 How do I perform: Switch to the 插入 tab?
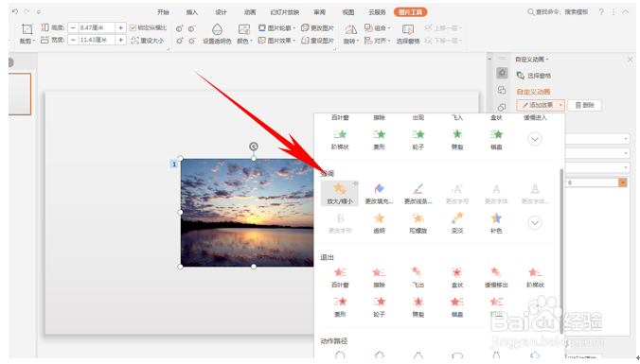pyautogui.click(x=192, y=12)
